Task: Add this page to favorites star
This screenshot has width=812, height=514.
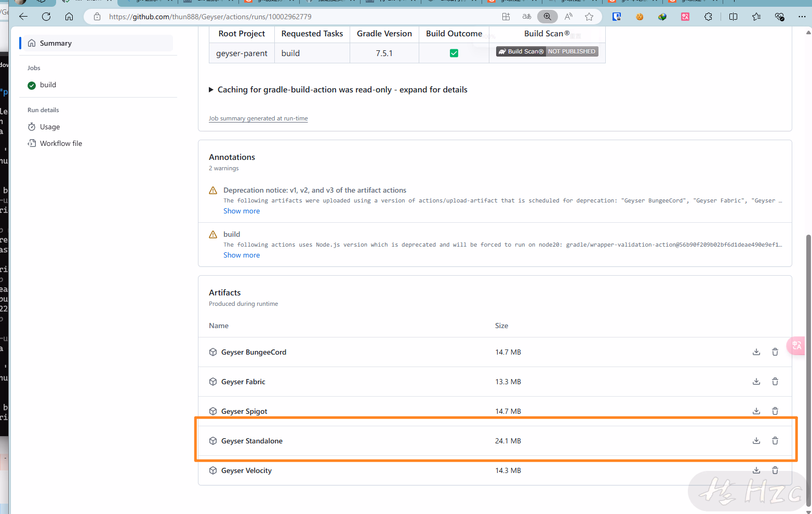Action: (589, 17)
